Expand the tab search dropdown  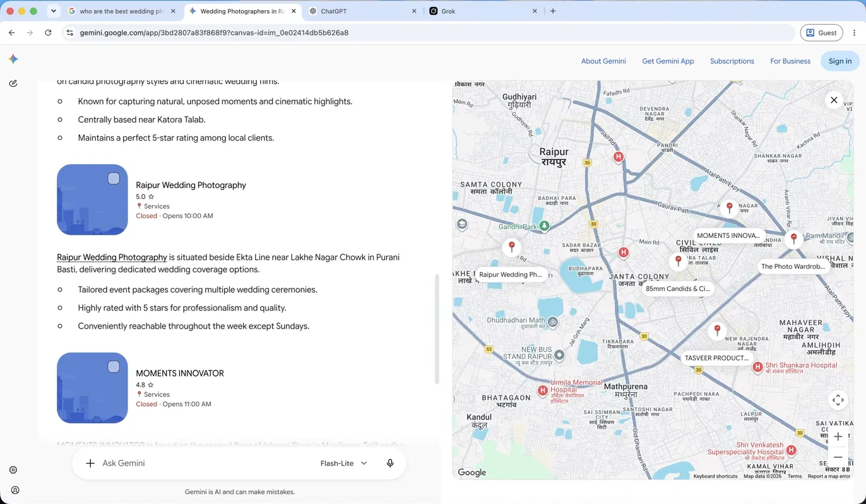click(x=54, y=11)
